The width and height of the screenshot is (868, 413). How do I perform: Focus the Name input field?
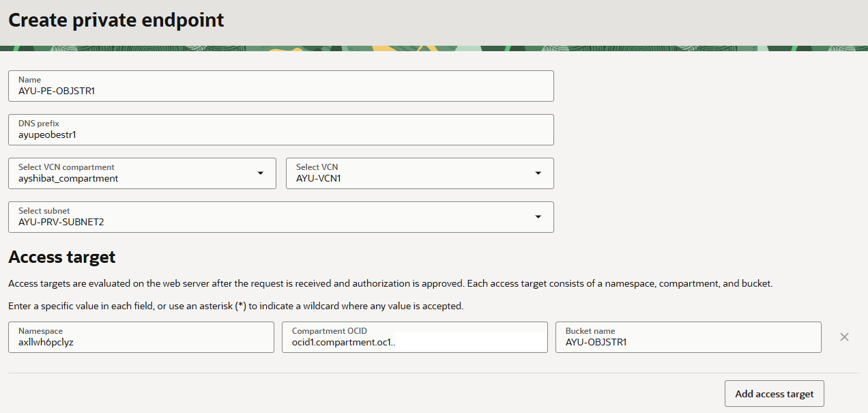click(281, 86)
